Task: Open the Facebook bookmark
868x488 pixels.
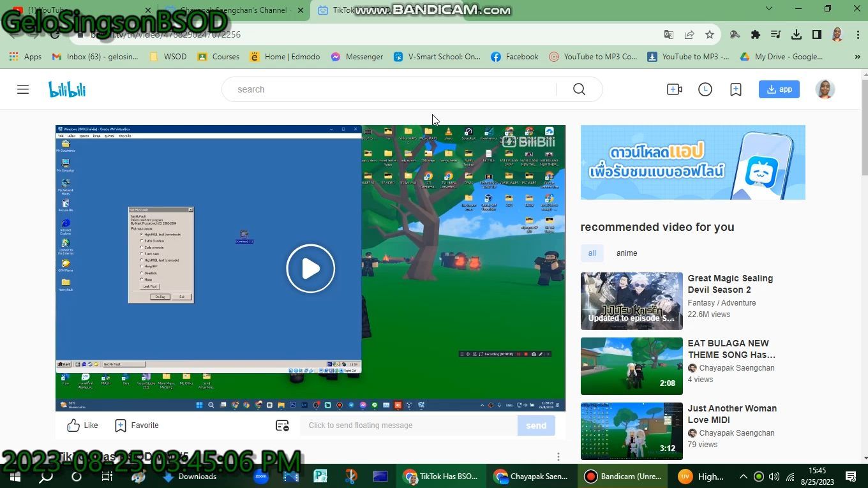Action: (514, 57)
